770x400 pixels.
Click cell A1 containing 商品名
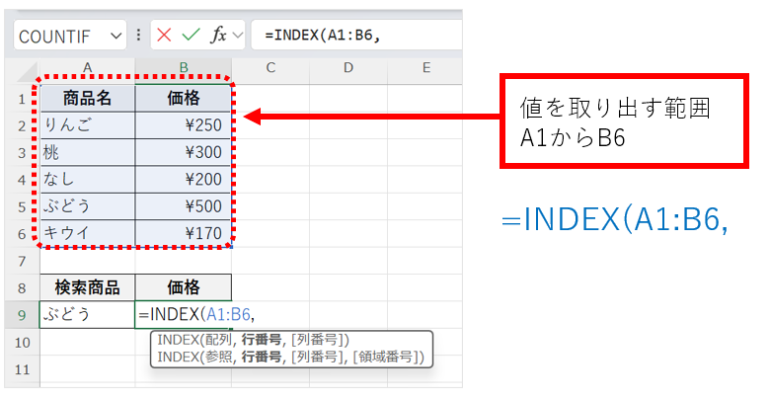(x=87, y=99)
